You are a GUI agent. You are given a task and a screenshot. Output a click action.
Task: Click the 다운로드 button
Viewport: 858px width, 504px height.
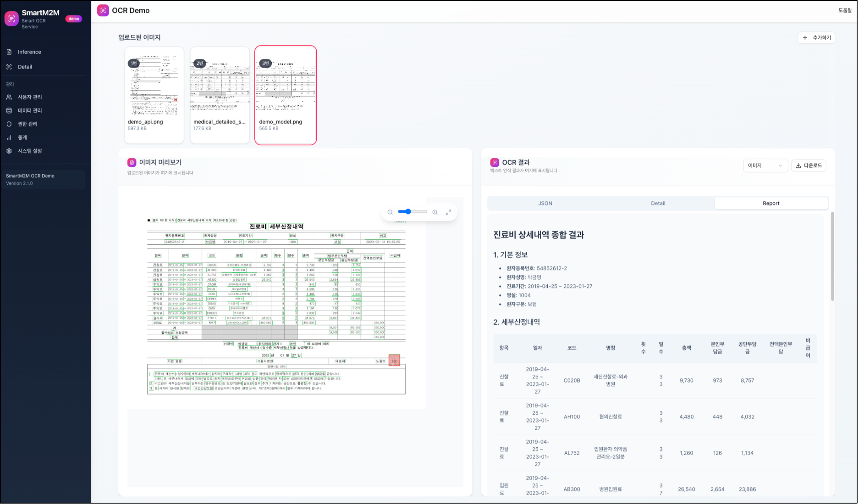(x=809, y=165)
